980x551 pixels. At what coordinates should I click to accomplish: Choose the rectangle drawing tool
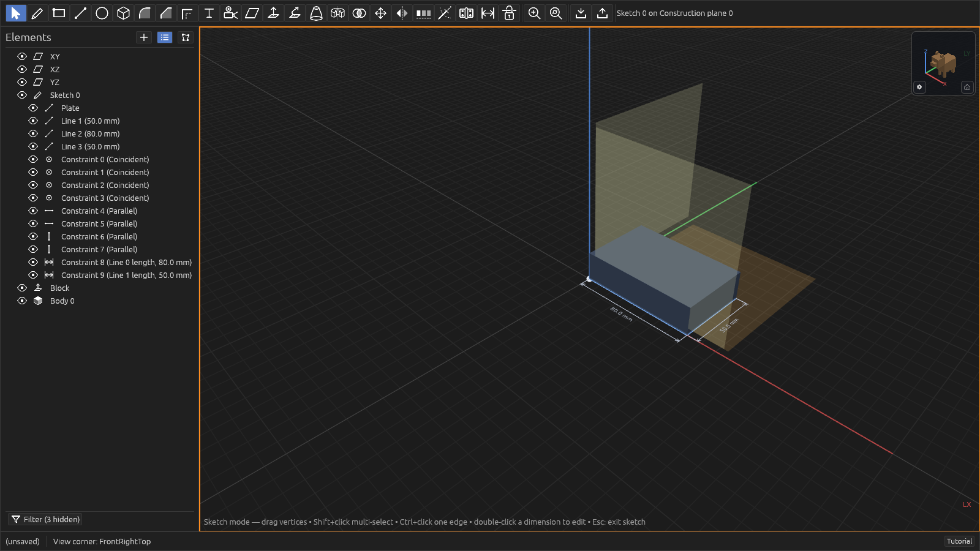[x=59, y=13]
